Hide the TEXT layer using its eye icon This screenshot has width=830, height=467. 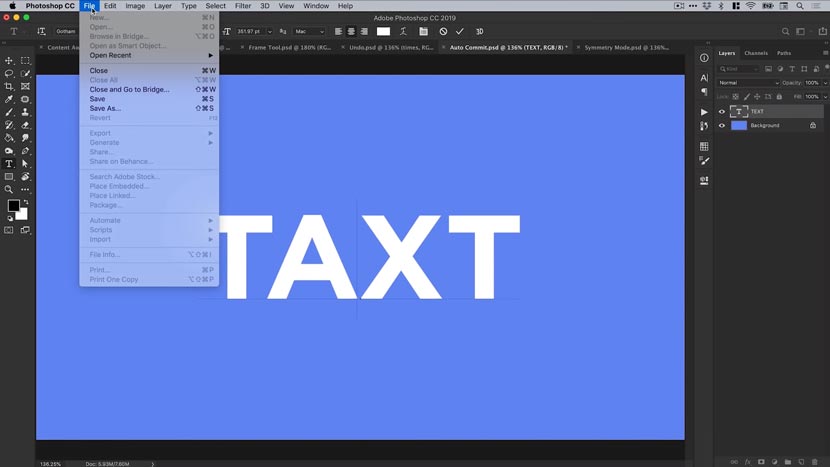point(722,112)
